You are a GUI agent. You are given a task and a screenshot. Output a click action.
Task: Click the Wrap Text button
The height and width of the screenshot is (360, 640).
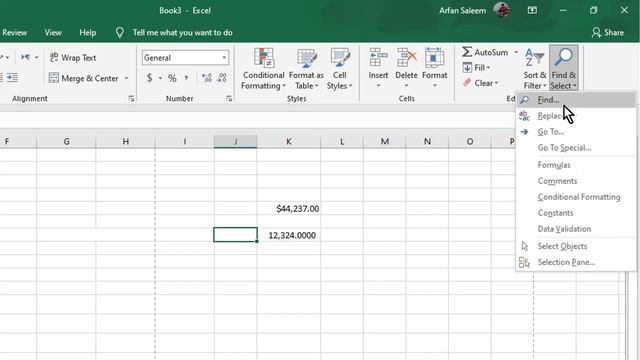click(73, 58)
